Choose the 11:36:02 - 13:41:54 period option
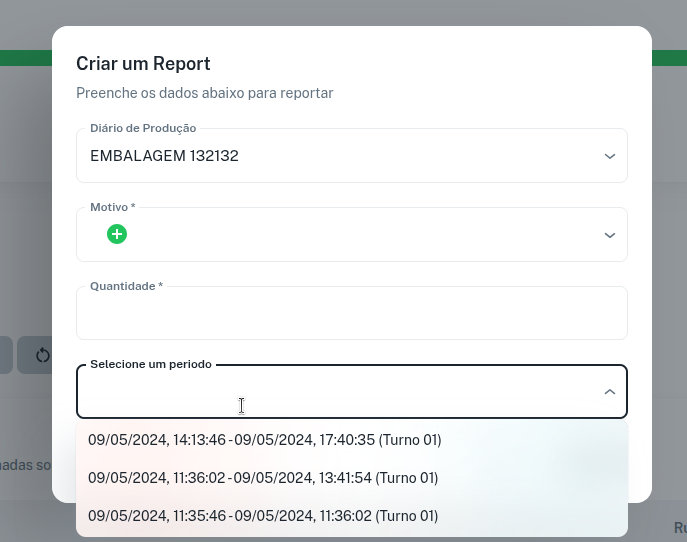Image resolution: width=687 pixels, height=542 pixels. click(x=263, y=478)
